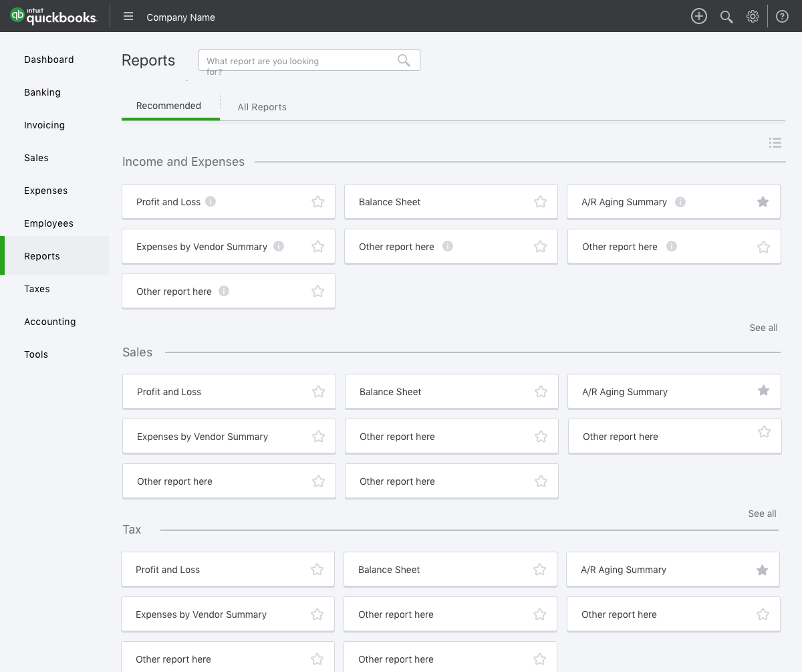Image resolution: width=802 pixels, height=672 pixels.
Task: Unstar A/R Aging Summary in Tax section
Action: click(x=762, y=570)
